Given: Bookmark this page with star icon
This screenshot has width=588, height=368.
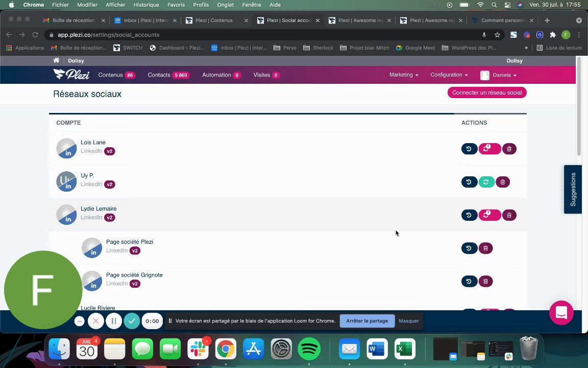Looking at the screenshot, I should coord(497,35).
